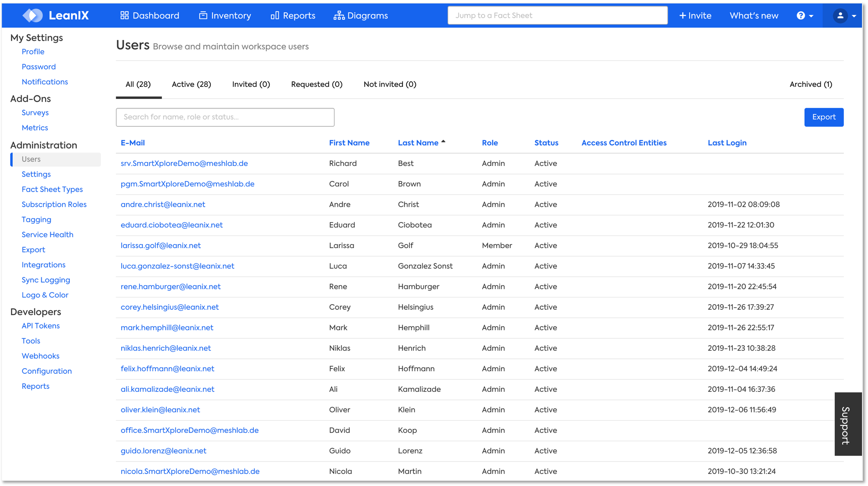Image resolution: width=868 pixels, height=486 pixels.
Task: Toggle Last Name column sort arrow
Action: coord(443,141)
